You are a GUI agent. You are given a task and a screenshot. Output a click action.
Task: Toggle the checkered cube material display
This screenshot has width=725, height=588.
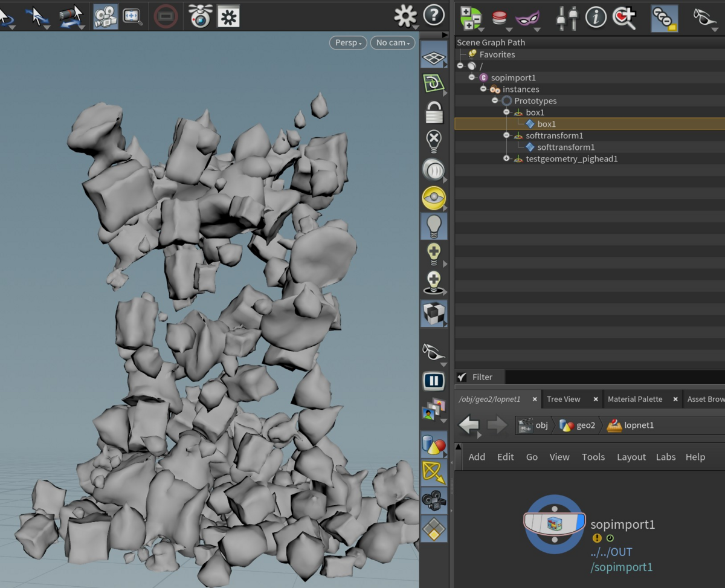point(434,314)
